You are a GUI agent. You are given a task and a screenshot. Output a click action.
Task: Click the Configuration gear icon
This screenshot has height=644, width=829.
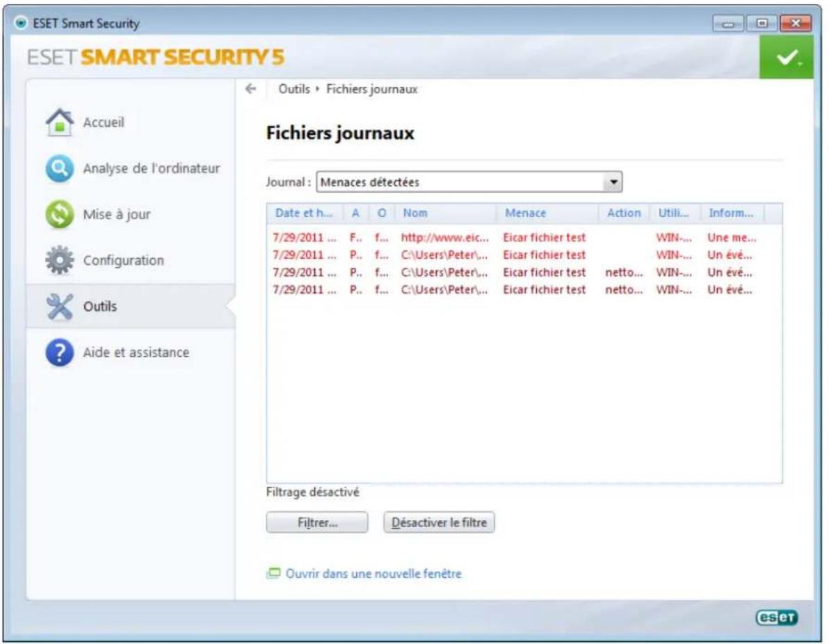click(60, 260)
